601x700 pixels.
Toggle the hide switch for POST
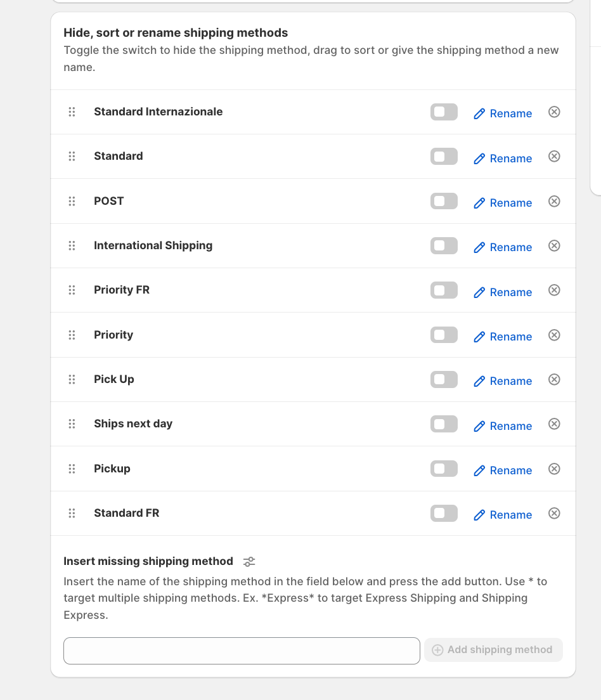tap(444, 201)
